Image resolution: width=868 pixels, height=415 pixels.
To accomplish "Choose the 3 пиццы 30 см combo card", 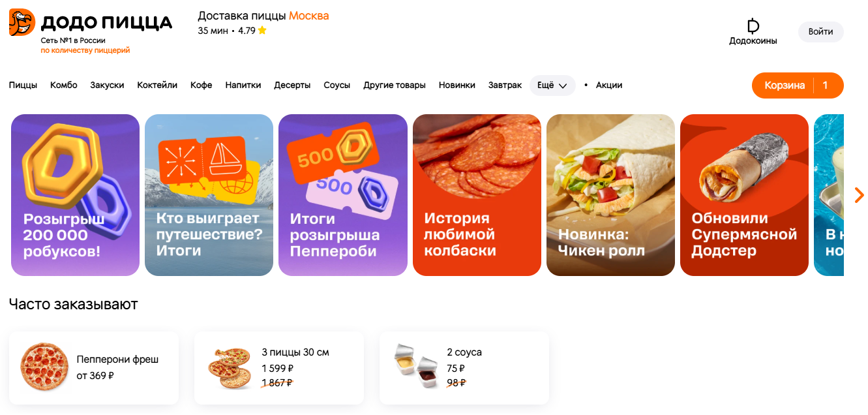I will click(279, 368).
